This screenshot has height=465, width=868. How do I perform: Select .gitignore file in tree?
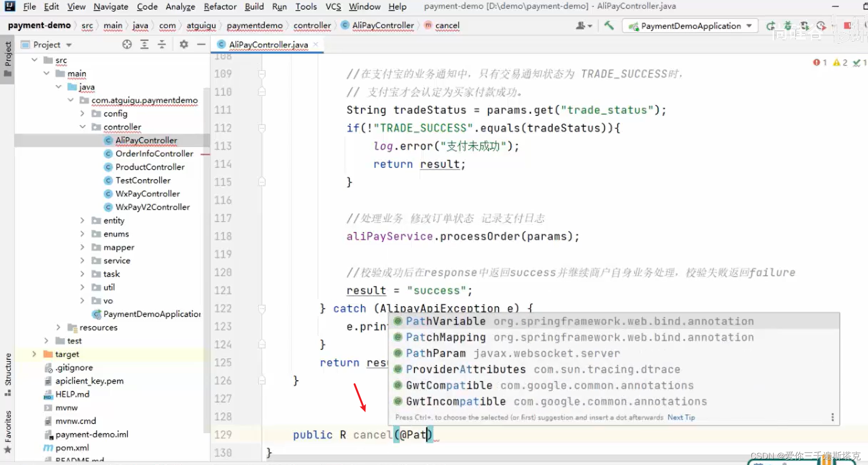(x=74, y=368)
